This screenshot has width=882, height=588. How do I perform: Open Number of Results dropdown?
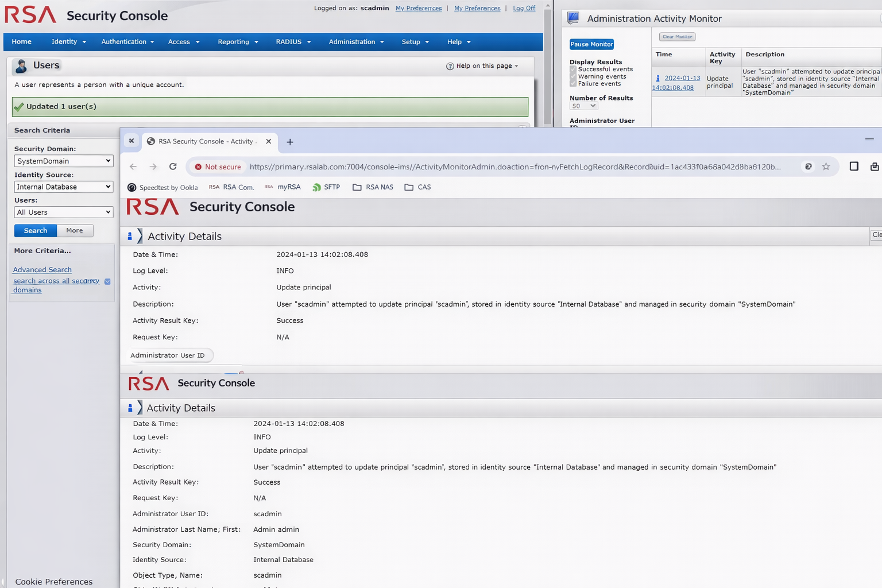click(x=583, y=106)
